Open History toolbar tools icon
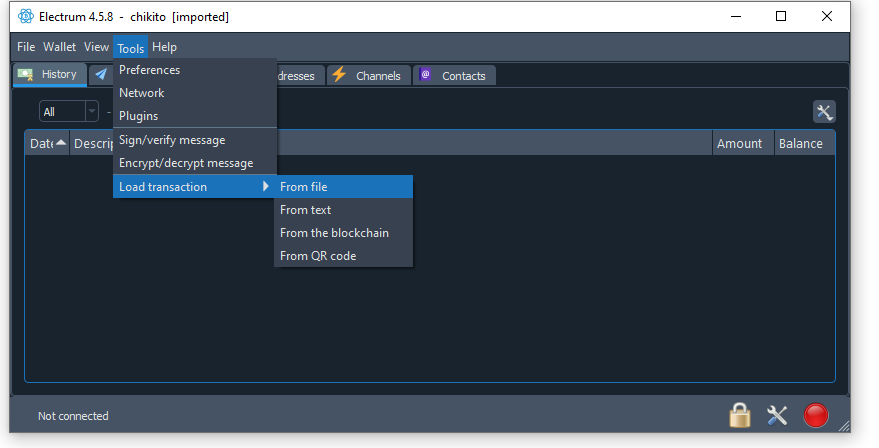Image resolution: width=879 pixels, height=448 pixels. 824,112
